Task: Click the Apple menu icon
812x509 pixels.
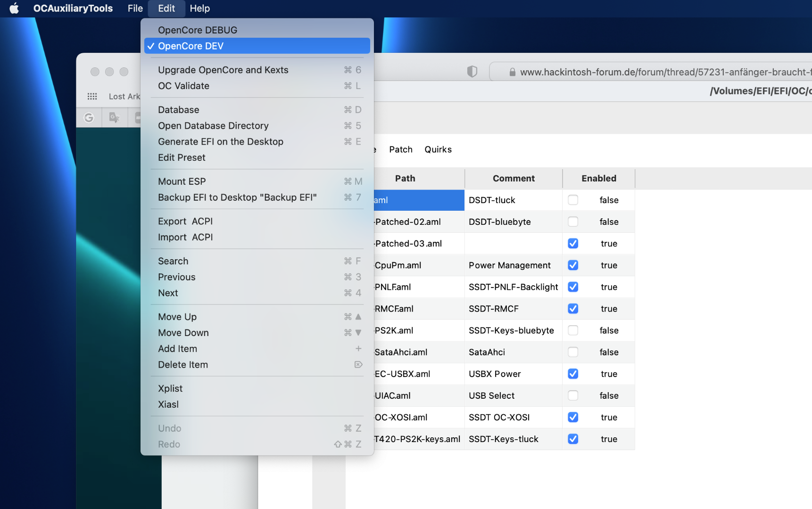Action: coord(14,8)
